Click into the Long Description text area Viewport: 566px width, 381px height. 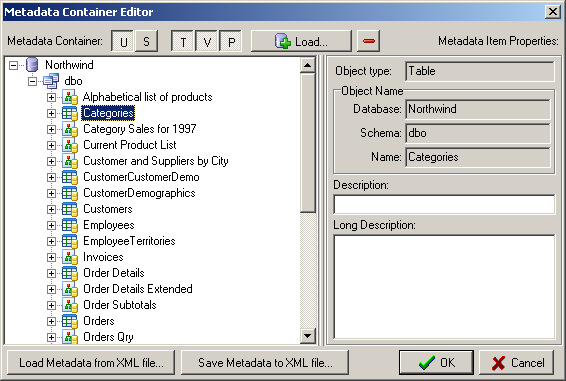pyautogui.click(x=444, y=287)
